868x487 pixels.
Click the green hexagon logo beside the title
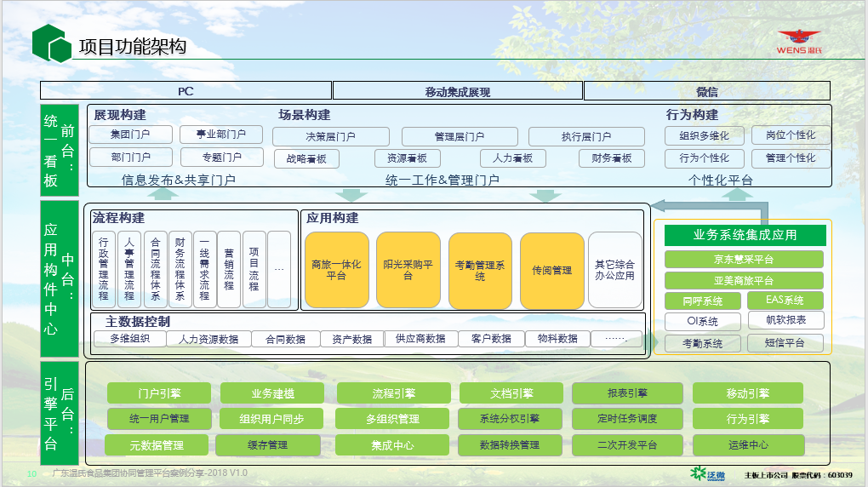tap(51, 44)
